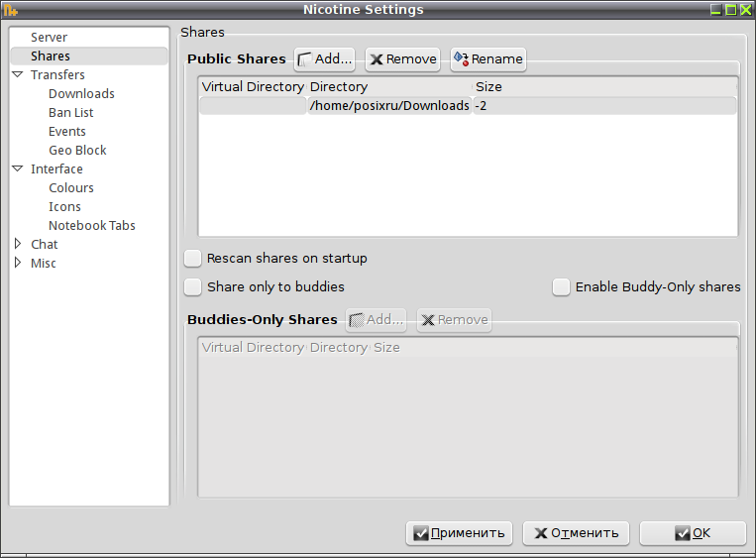Collapse the Interface tree section
The height and width of the screenshot is (558, 756).
(x=18, y=168)
